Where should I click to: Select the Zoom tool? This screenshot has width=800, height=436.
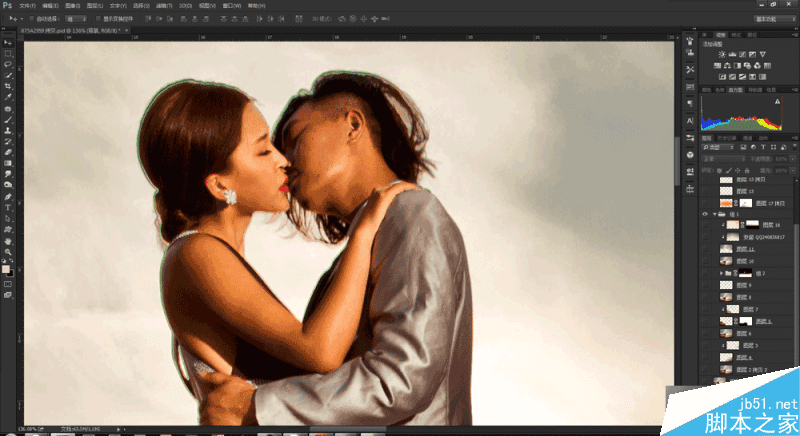pos(8,252)
